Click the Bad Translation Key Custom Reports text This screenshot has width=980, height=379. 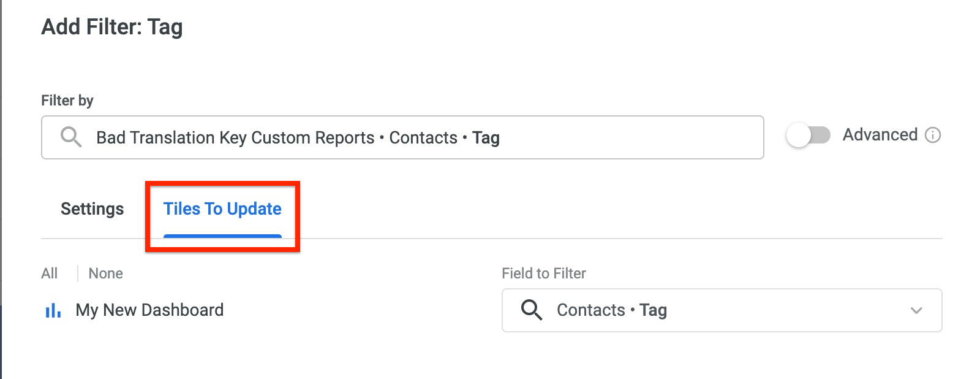(235, 137)
